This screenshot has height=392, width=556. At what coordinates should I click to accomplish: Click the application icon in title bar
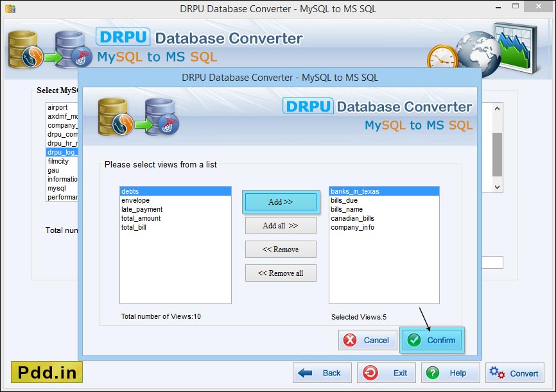pyautogui.click(x=10, y=8)
